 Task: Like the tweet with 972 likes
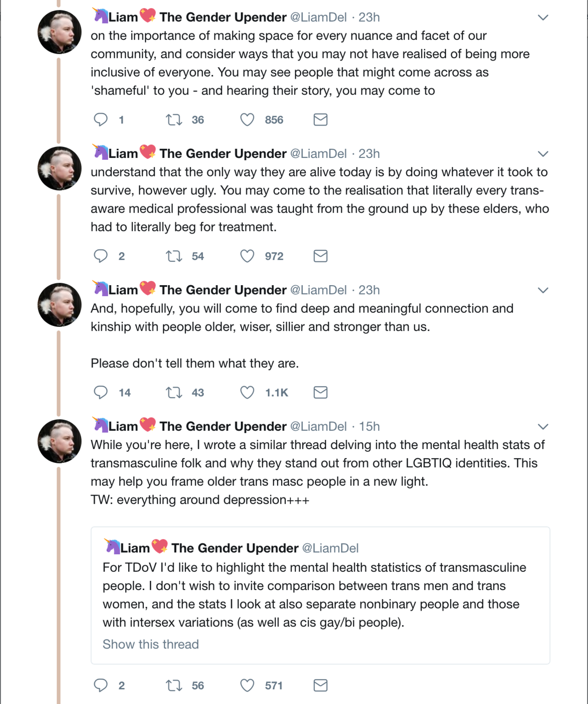(x=247, y=256)
